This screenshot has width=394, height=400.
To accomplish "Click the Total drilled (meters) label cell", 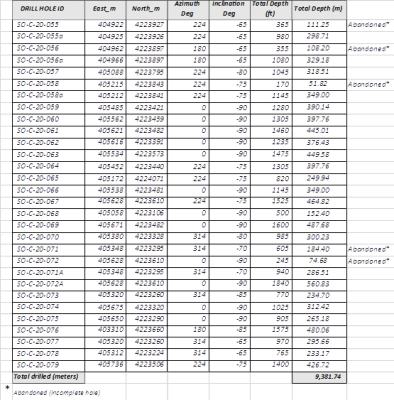I will tap(49, 377).
